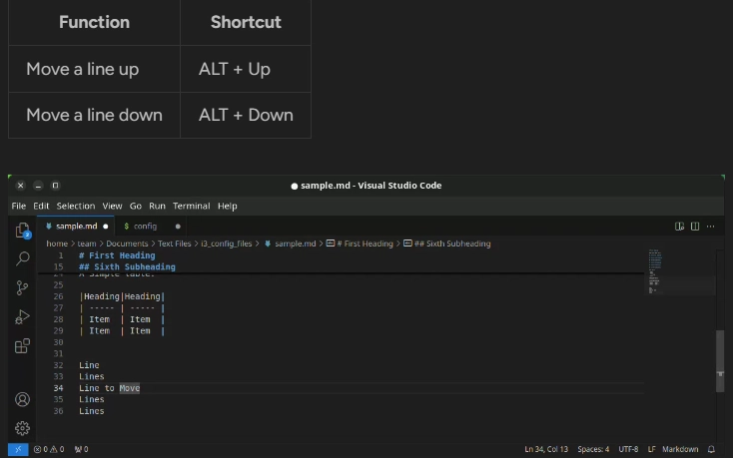The height and width of the screenshot is (458, 733).
Task: Click the editor vertical scrollbar thumb
Action: point(719,360)
